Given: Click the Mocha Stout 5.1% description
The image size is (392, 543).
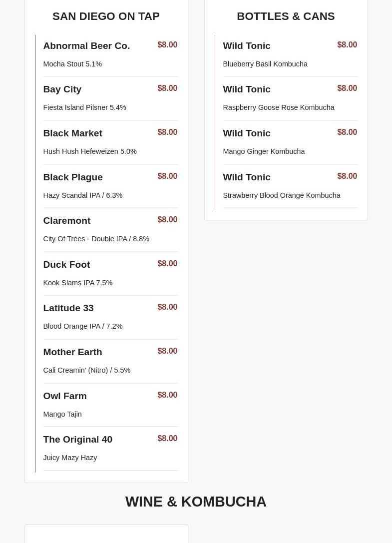Looking at the screenshot, I should [x=72, y=64].
